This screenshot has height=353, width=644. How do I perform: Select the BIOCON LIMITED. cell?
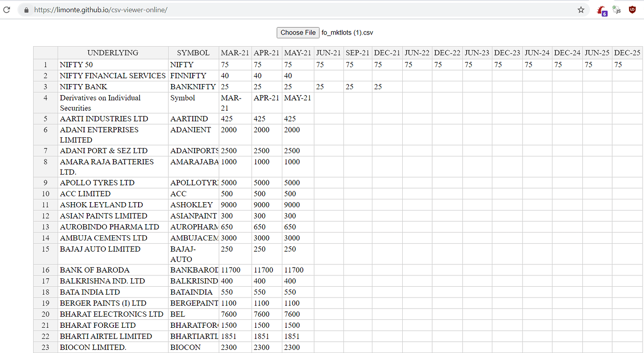point(113,347)
